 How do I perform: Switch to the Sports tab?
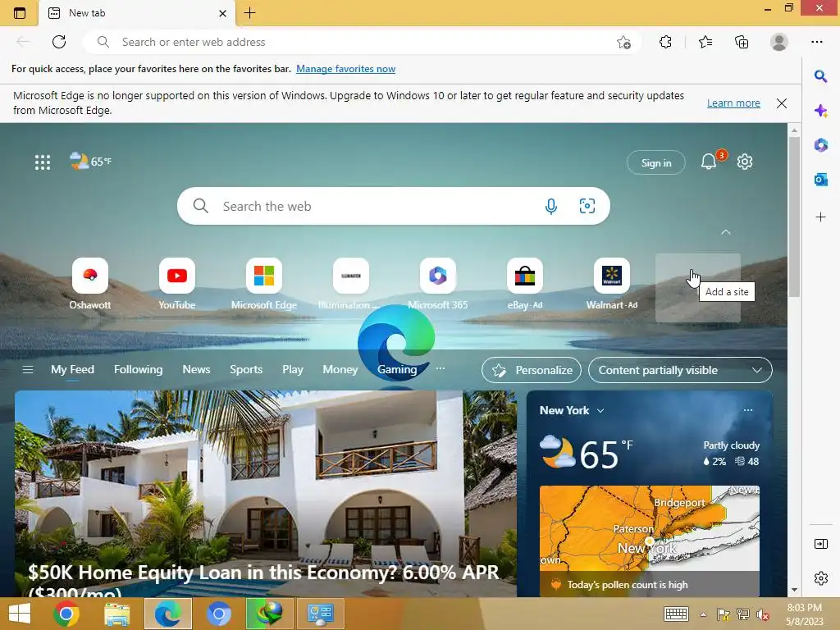[246, 370]
